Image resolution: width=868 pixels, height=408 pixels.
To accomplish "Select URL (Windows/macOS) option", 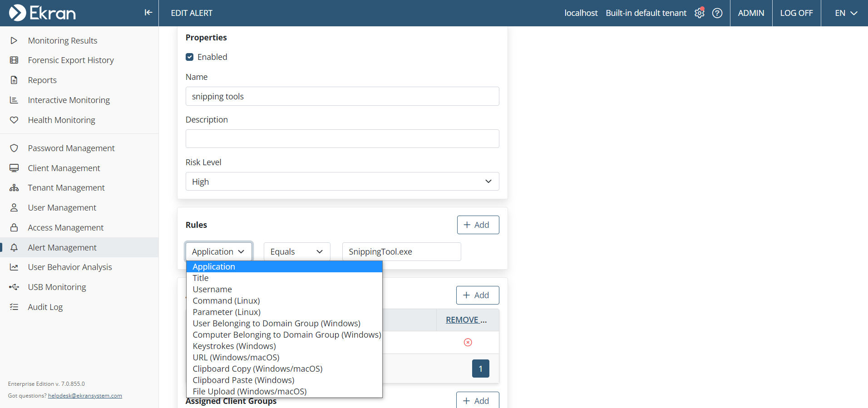I will point(284,357).
